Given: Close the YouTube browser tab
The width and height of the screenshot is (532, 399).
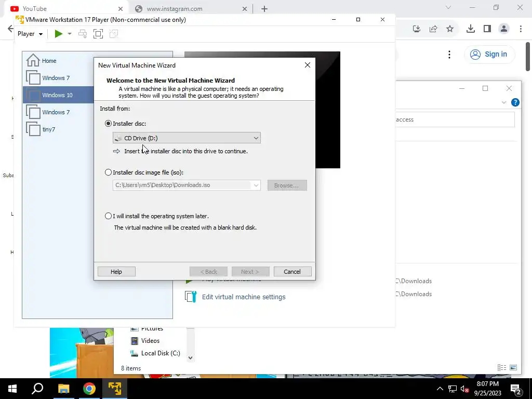Looking at the screenshot, I should point(121,9).
